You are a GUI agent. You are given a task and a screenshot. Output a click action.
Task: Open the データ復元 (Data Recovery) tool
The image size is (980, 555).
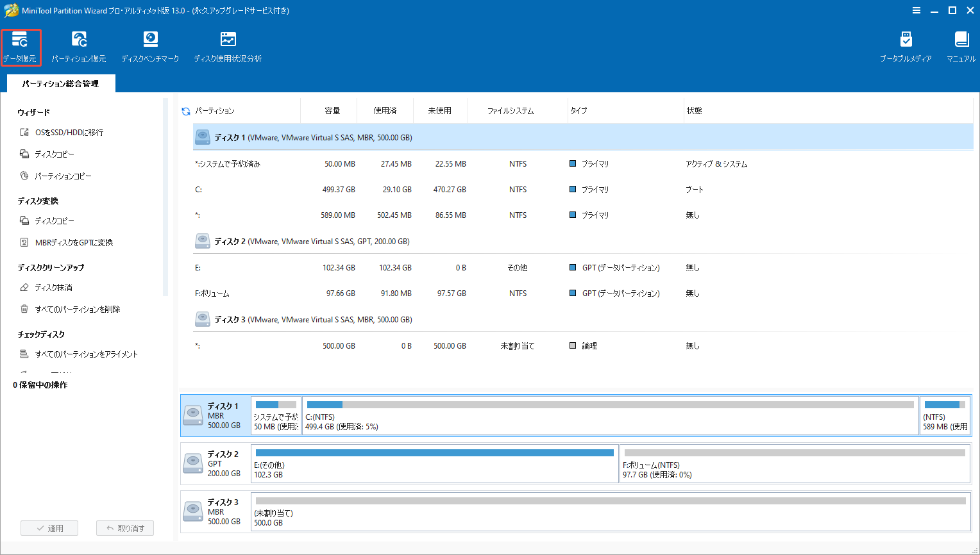[x=21, y=46]
